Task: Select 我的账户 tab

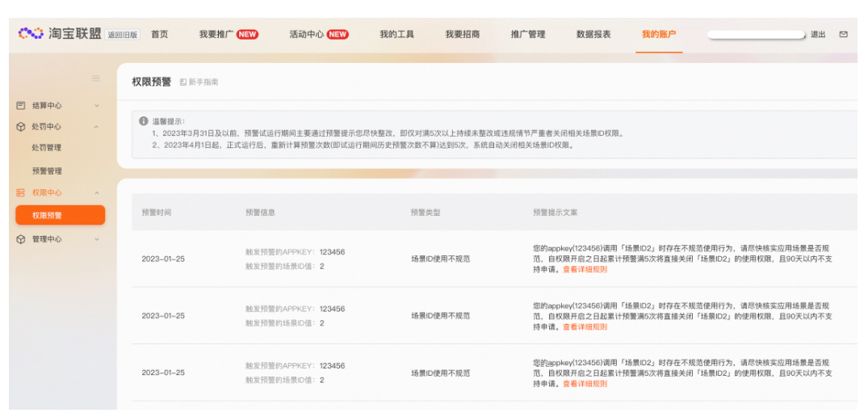Action: [659, 34]
